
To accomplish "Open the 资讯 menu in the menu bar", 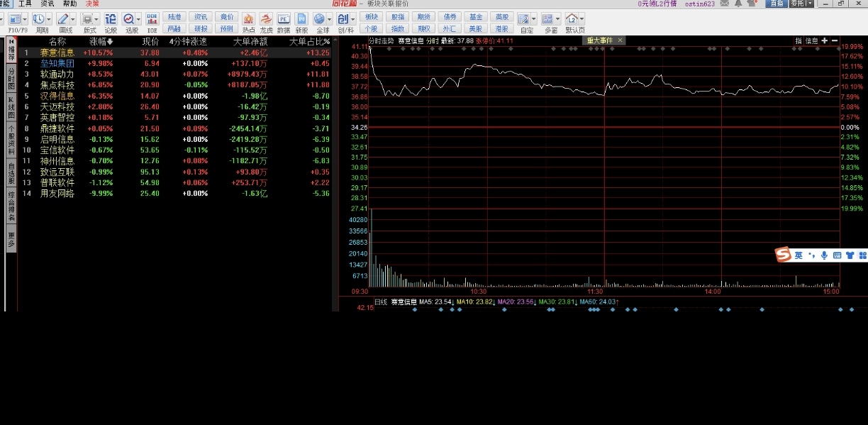I will tap(48, 4).
